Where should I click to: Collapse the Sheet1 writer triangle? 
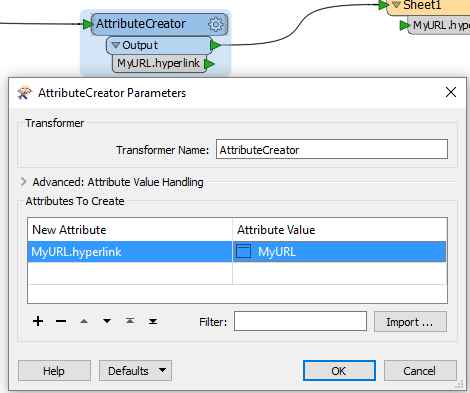pyautogui.click(x=396, y=5)
